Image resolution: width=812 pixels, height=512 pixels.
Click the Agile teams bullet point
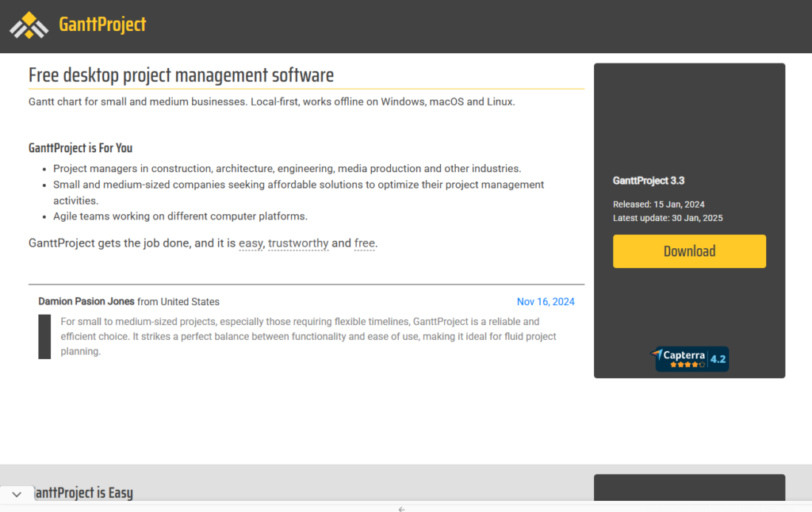[180, 216]
